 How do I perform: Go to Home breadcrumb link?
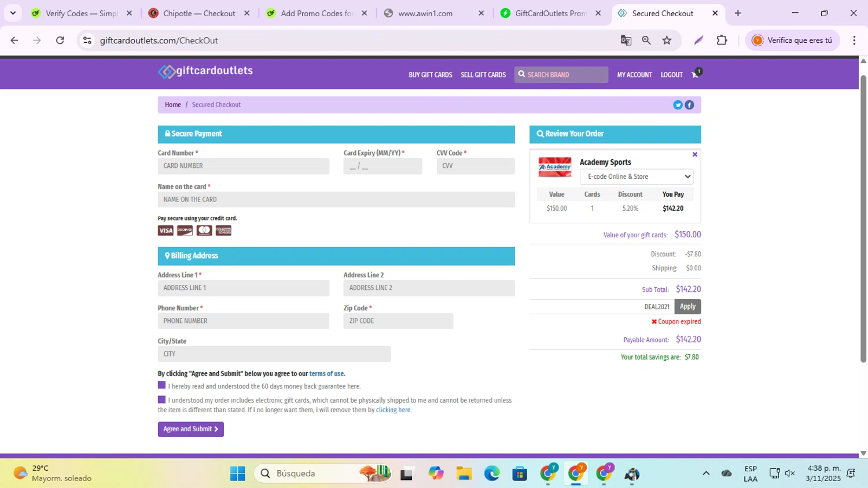(x=172, y=105)
